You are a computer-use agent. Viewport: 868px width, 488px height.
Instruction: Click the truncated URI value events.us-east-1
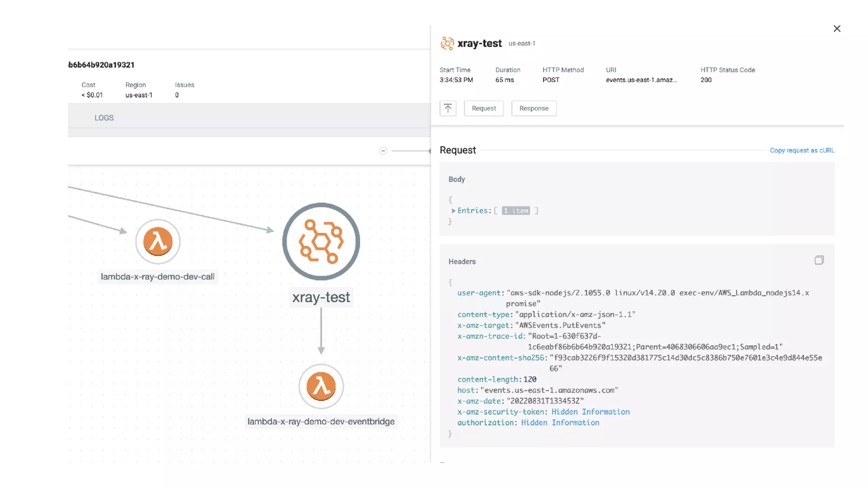tap(641, 80)
